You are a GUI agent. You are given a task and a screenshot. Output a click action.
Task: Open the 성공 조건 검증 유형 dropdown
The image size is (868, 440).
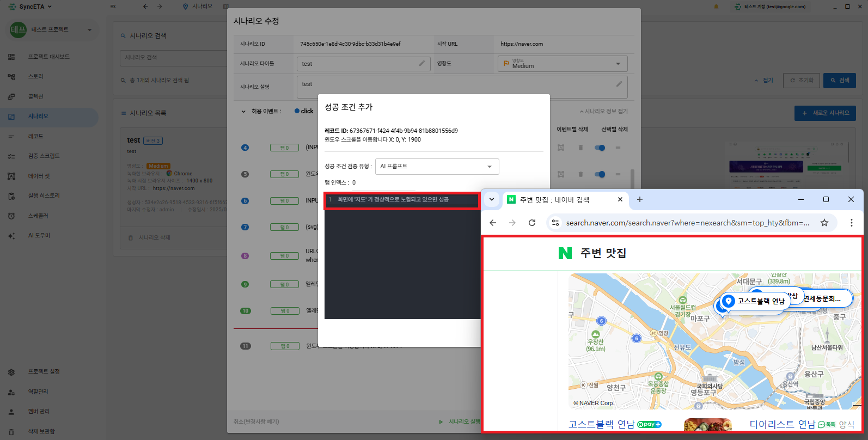click(437, 167)
